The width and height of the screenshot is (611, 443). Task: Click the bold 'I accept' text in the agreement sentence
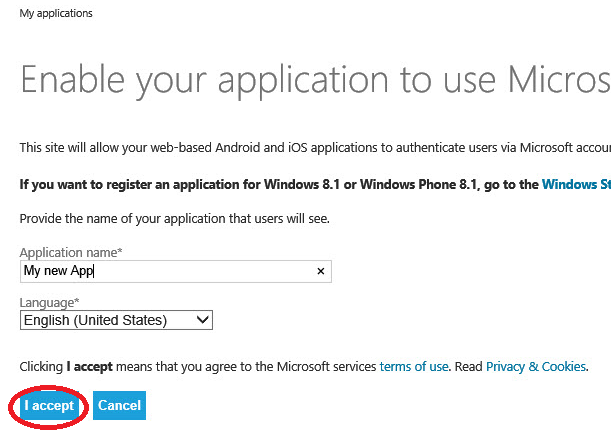88,367
